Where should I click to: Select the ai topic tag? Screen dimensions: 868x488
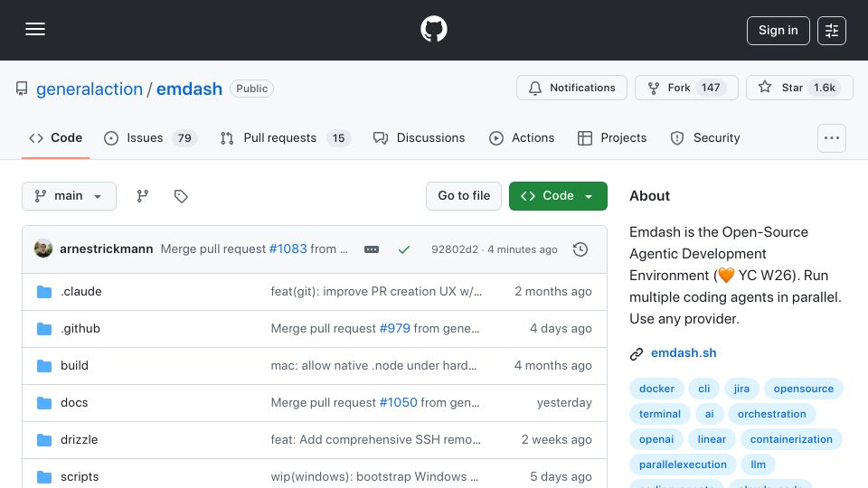709,415
